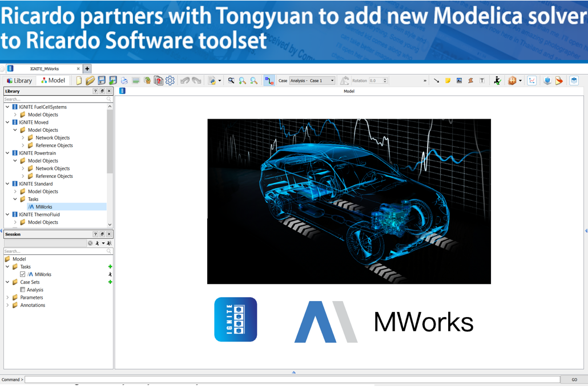Switch to the Model tab
The image size is (588, 390).
tap(53, 80)
